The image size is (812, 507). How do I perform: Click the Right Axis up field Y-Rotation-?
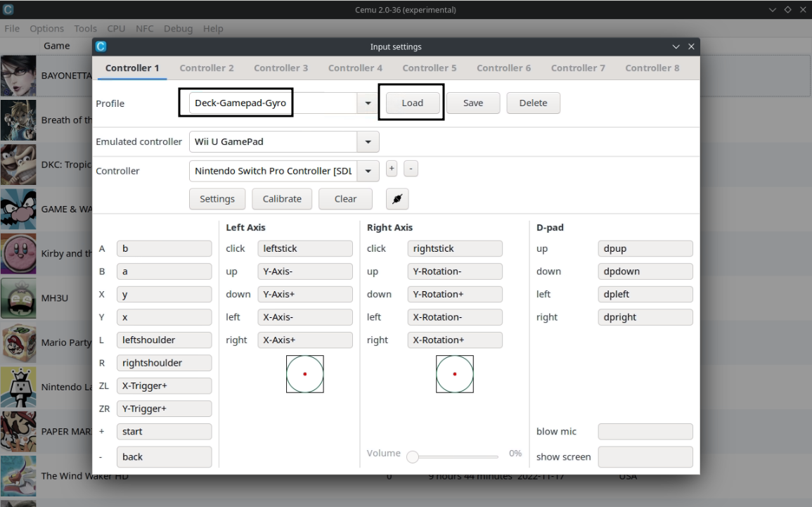(455, 271)
